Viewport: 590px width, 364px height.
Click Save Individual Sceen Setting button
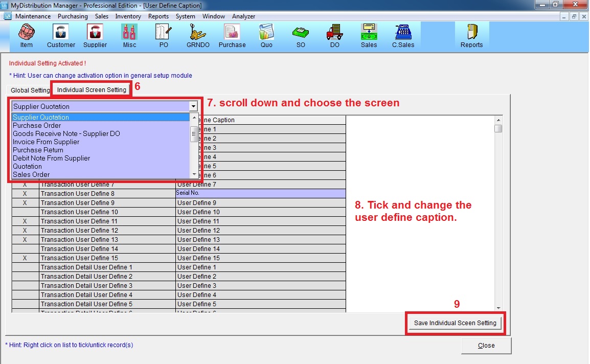click(455, 323)
